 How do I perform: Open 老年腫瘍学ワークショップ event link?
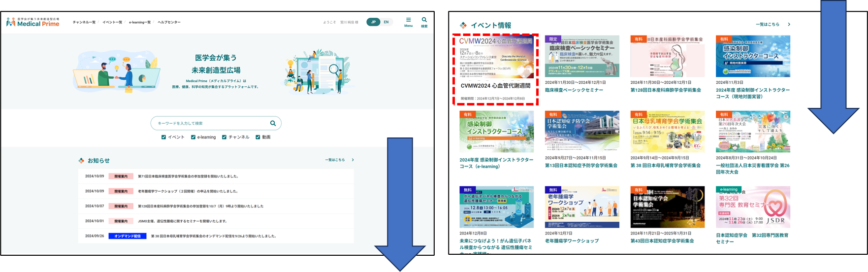pos(572,241)
